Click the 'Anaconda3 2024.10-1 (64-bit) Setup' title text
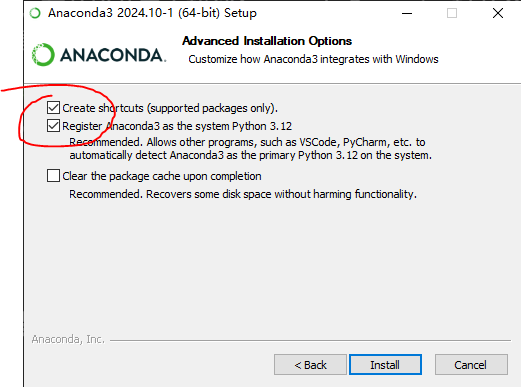 pos(152,13)
